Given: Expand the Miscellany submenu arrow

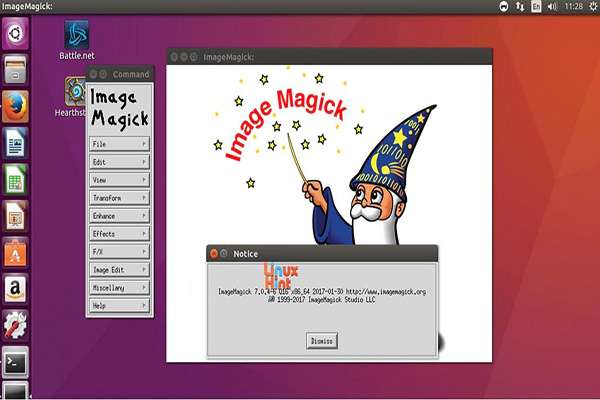Looking at the screenshot, I should pos(144,287).
